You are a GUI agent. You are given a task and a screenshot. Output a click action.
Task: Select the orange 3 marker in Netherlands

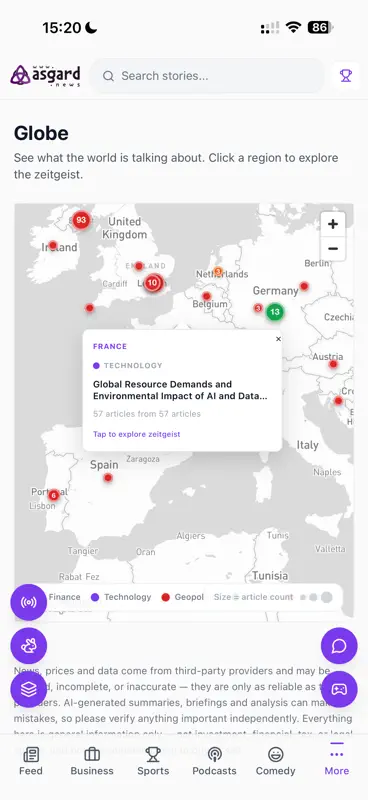tap(218, 271)
